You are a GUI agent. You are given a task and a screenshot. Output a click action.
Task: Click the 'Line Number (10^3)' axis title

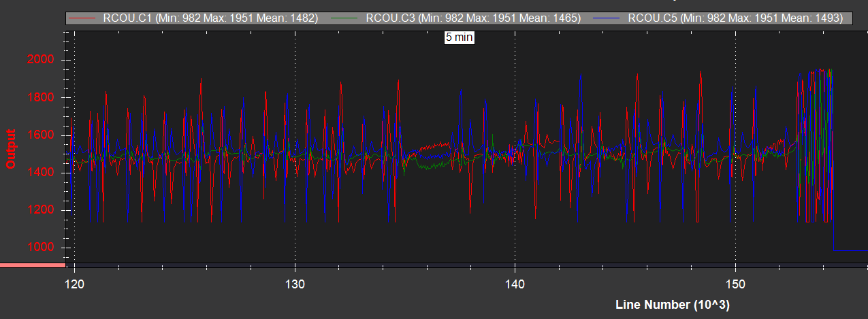[x=673, y=304]
